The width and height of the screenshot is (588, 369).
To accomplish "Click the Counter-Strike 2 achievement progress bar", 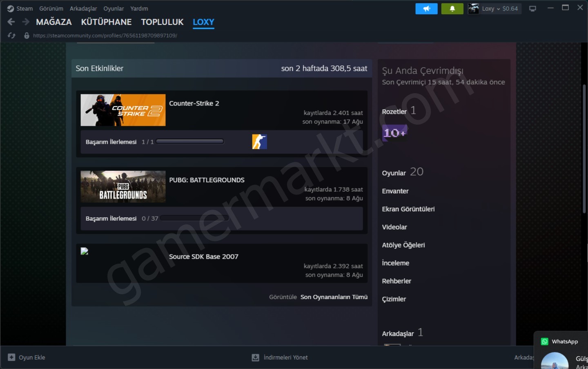I will pyautogui.click(x=190, y=142).
